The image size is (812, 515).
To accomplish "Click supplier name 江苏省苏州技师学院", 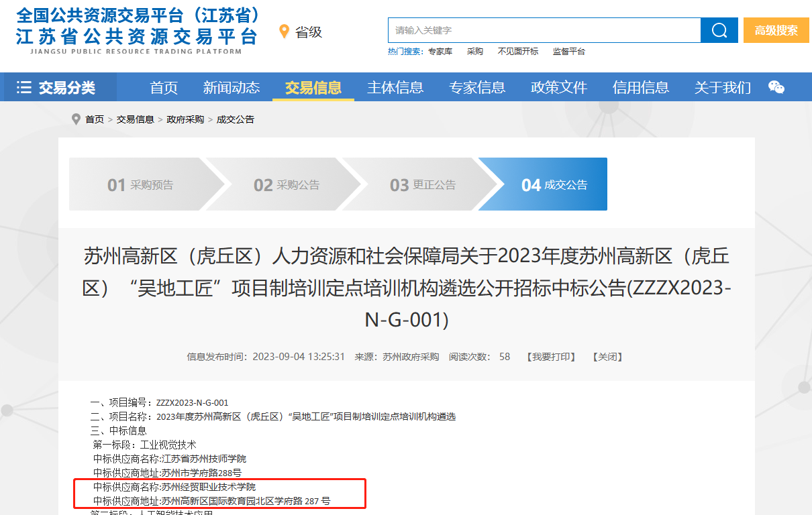I will point(204,459).
